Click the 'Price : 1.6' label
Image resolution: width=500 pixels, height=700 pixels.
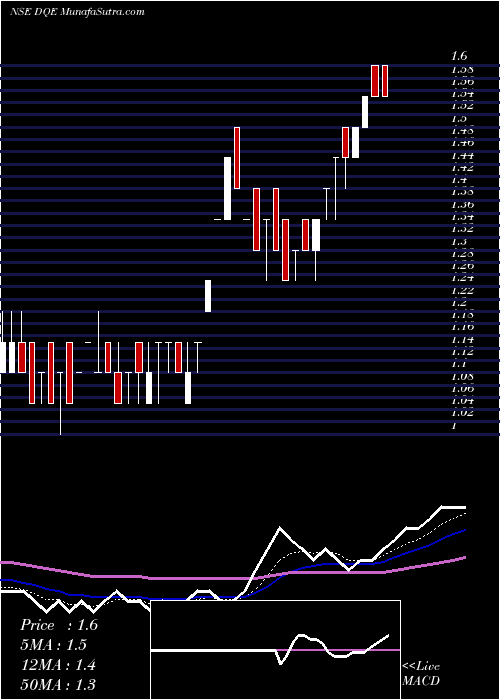pos(59,625)
